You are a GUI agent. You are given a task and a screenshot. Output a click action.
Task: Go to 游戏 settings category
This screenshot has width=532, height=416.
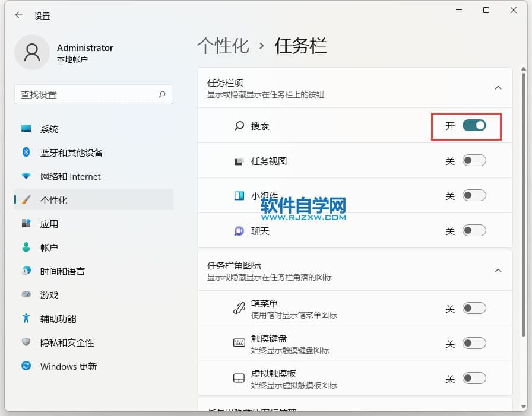[49, 295]
